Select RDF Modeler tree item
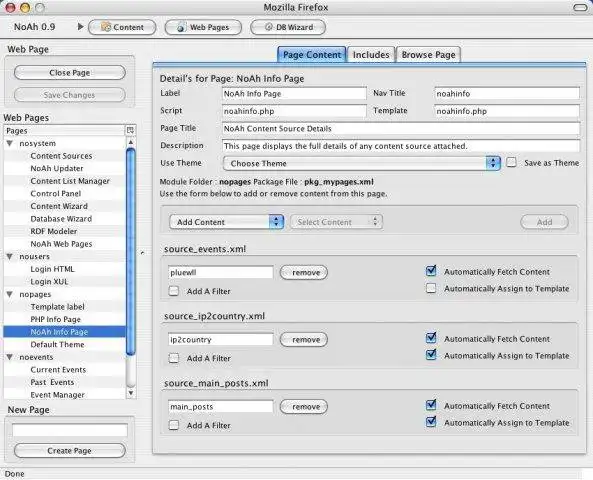This screenshot has height=480, width=593. coord(54,231)
